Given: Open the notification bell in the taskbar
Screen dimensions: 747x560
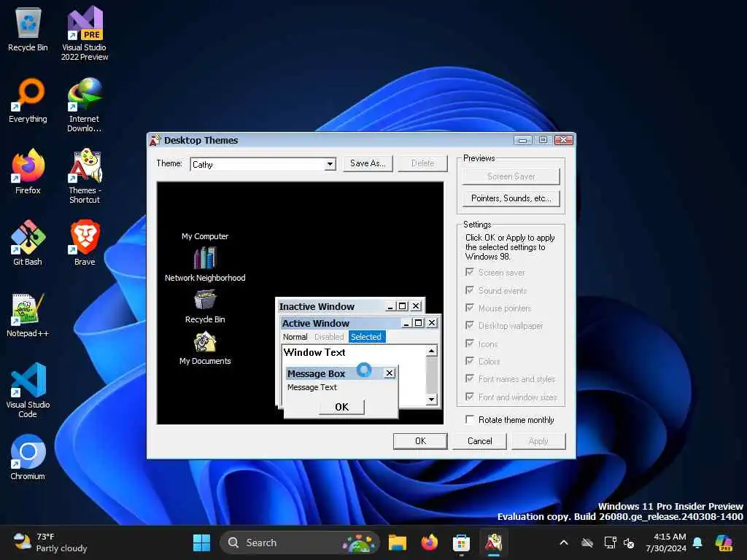Looking at the screenshot, I should 697,542.
